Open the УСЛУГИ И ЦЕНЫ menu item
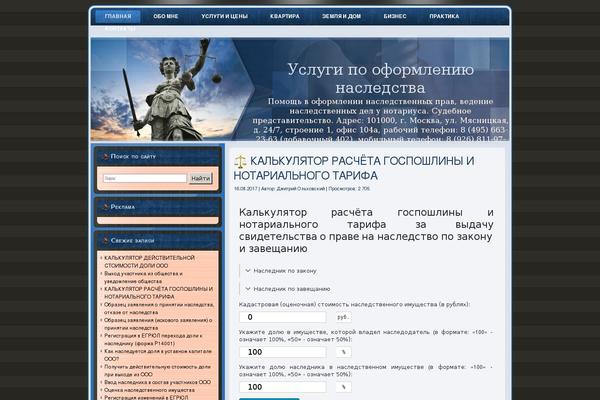Viewport: 600px width, 400px height. (x=225, y=16)
